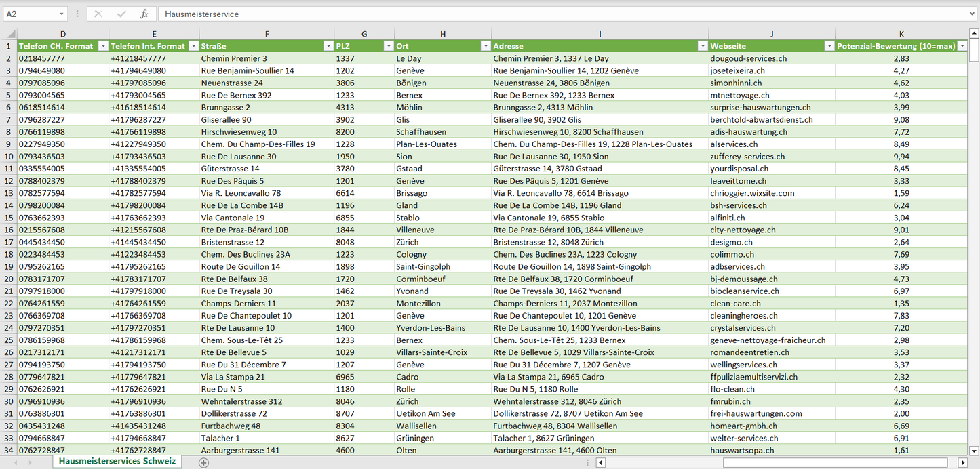Image resolution: width=980 pixels, height=469 pixels.
Task: Click the Insert Function fx icon
Action: (x=144, y=14)
